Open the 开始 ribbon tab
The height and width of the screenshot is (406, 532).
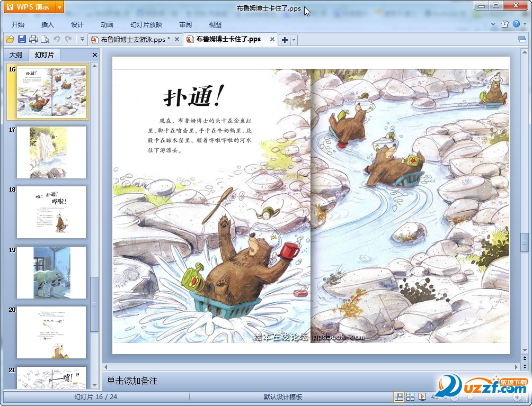coord(17,24)
